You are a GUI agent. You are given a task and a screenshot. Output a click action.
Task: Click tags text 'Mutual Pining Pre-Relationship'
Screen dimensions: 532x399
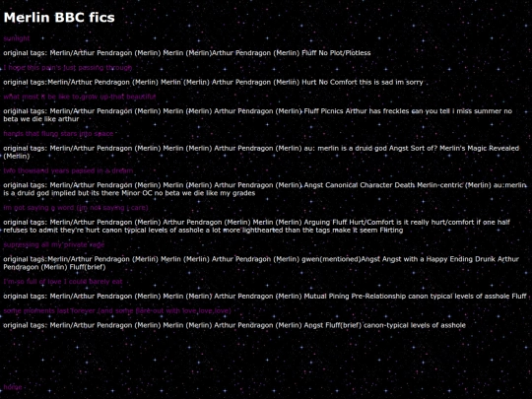(x=355, y=297)
